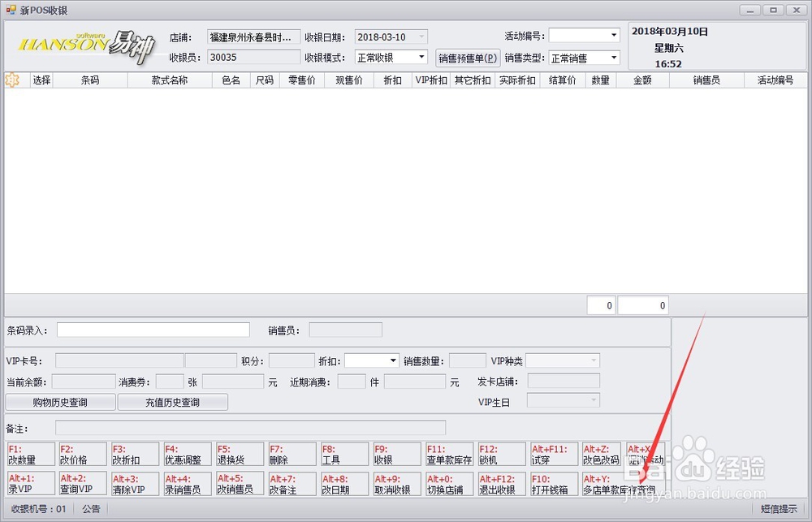Click the 充值历史查询 button
Viewport: 812px width, 522px height.
click(x=173, y=402)
